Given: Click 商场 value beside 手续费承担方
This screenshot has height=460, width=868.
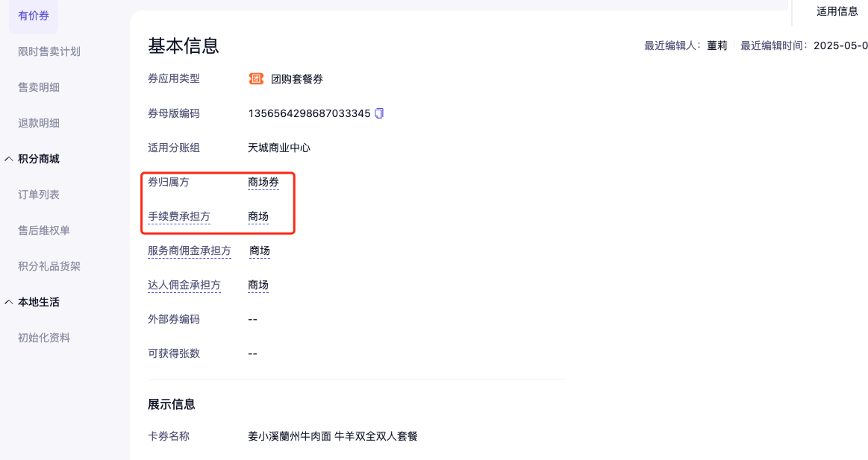Looking at the screenshot, I should point(258,217).
